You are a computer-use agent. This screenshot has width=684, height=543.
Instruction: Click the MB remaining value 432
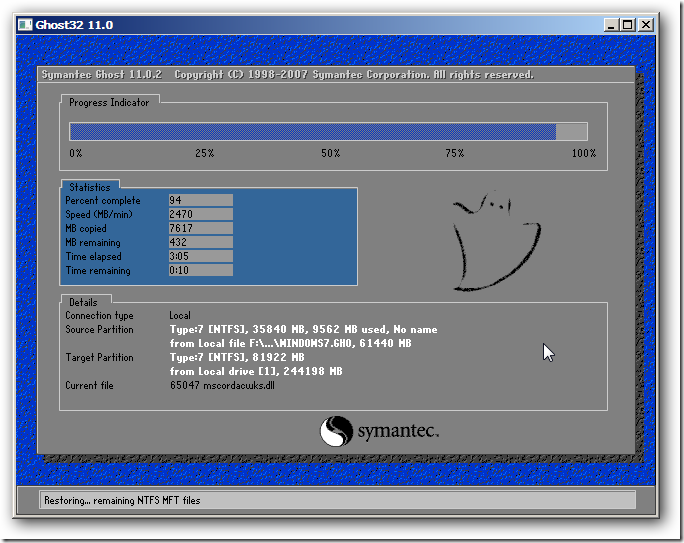[x=201, y=242]
